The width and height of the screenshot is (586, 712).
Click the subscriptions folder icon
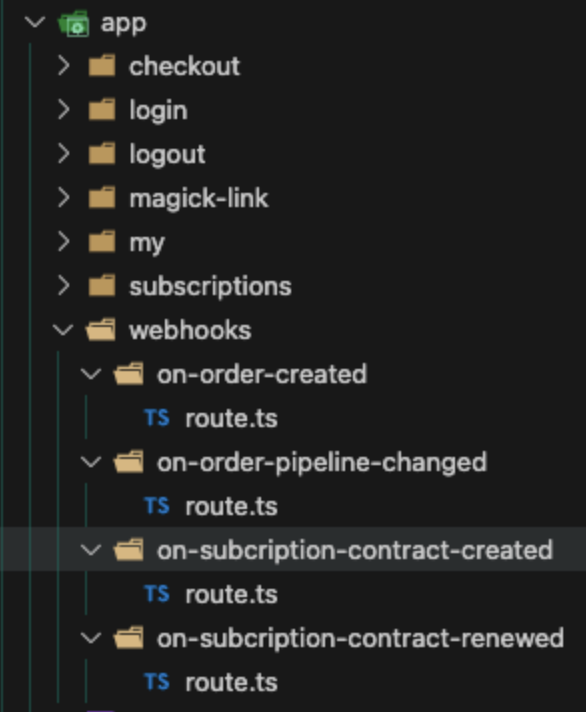pos(102,286)
